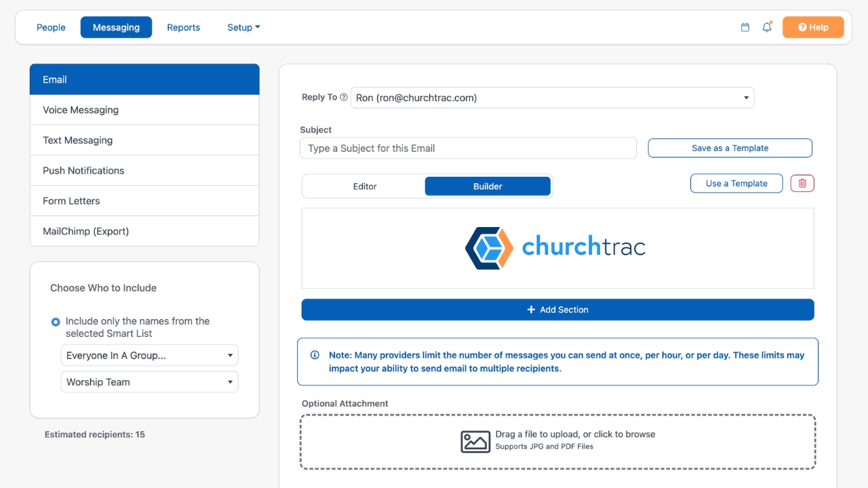
Task: Click 'Choose Who to Include' heading
Action: (103, 288)
